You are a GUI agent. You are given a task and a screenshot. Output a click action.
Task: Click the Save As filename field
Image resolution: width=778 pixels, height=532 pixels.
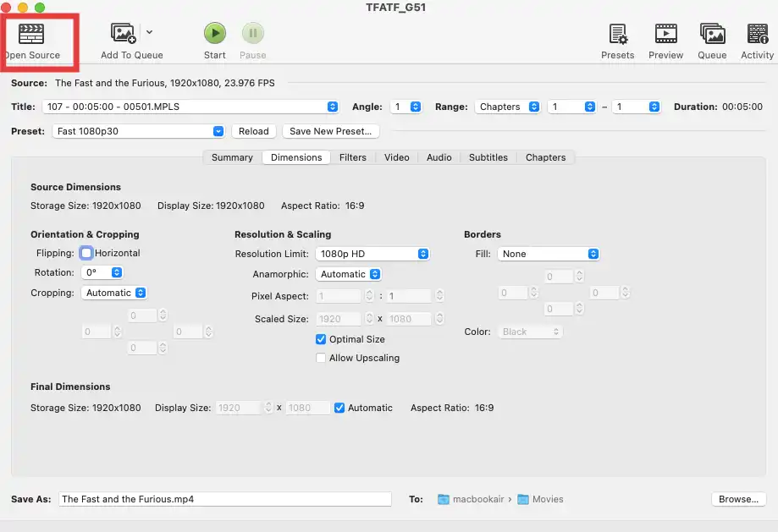click(224, 499)
